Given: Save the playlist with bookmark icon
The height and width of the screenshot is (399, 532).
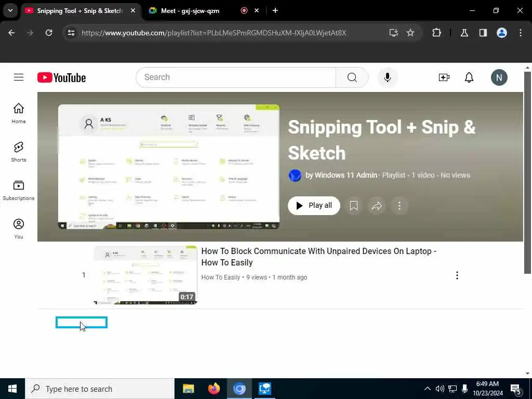Looking at the screenshot, I should coord(353,206).
